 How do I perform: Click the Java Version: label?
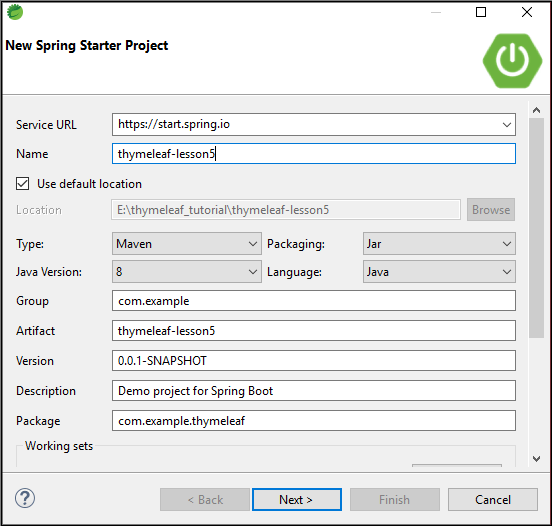point(49,272)
